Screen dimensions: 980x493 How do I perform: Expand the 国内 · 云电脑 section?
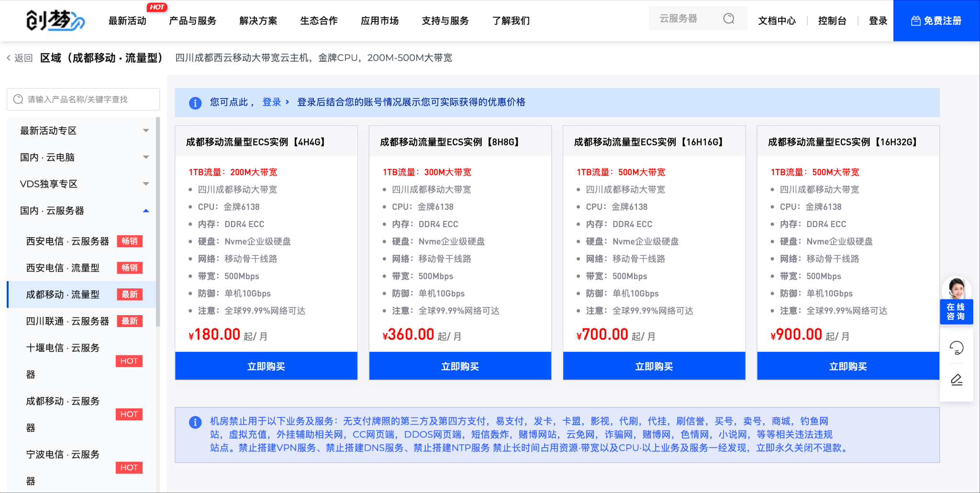tap(146, 157)
